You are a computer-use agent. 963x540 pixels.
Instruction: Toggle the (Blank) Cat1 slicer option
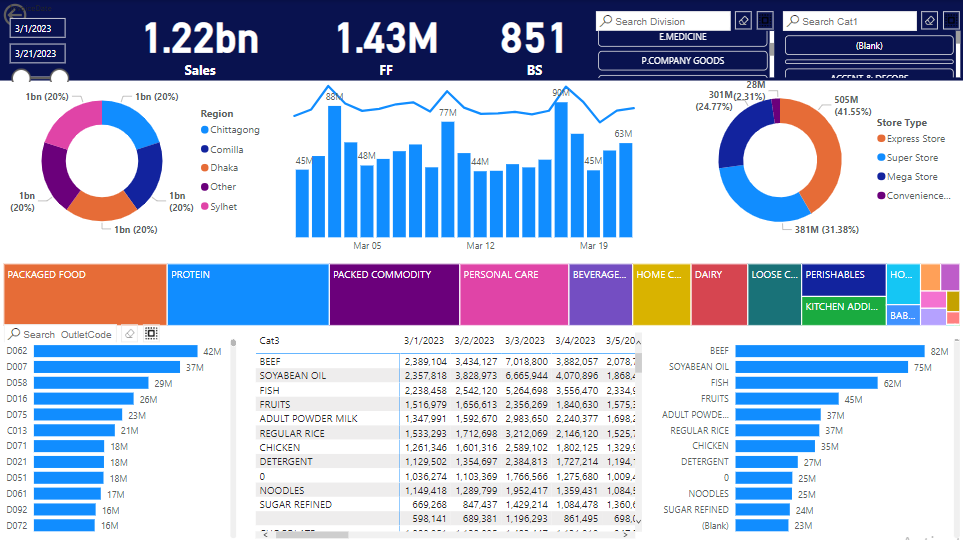click(869, 45)
